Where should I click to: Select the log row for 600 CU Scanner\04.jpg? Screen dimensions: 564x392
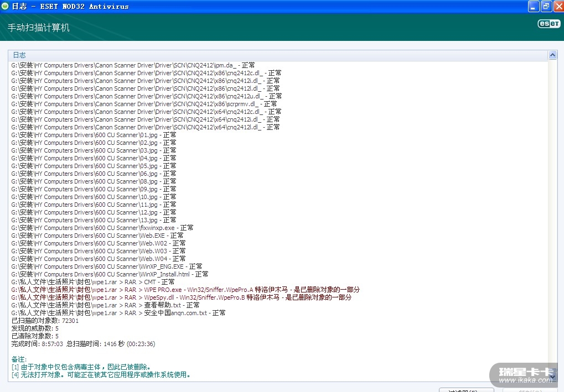[x=94, y=159]
